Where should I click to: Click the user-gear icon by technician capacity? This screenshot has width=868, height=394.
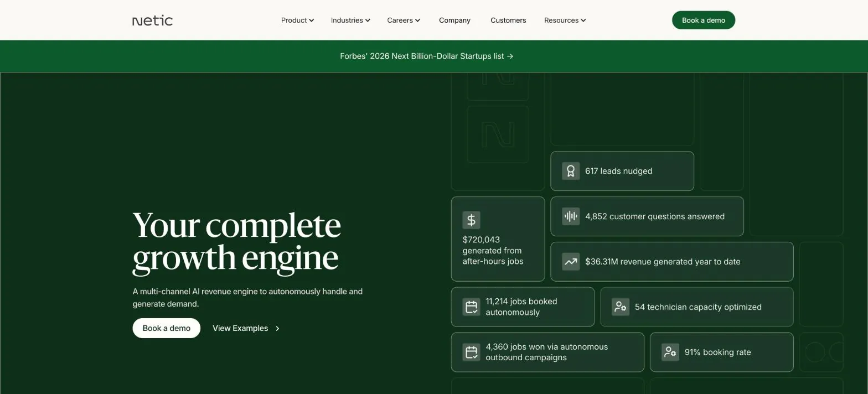point(620,307)
